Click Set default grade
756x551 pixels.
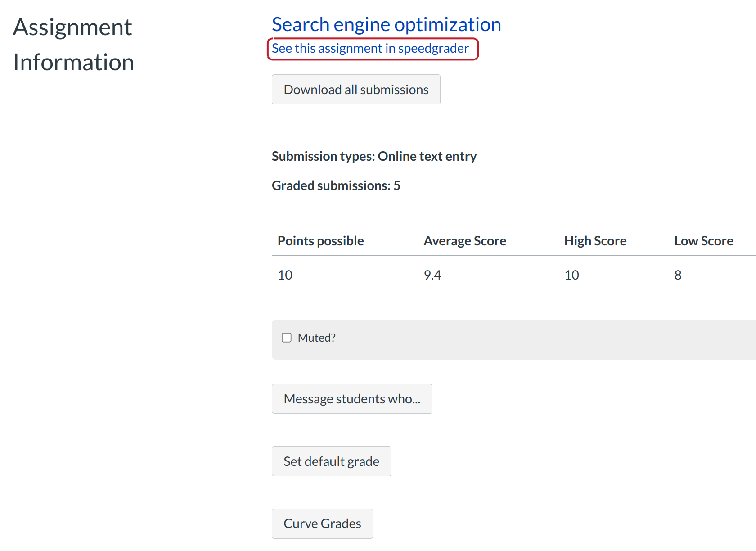(331, 461)
